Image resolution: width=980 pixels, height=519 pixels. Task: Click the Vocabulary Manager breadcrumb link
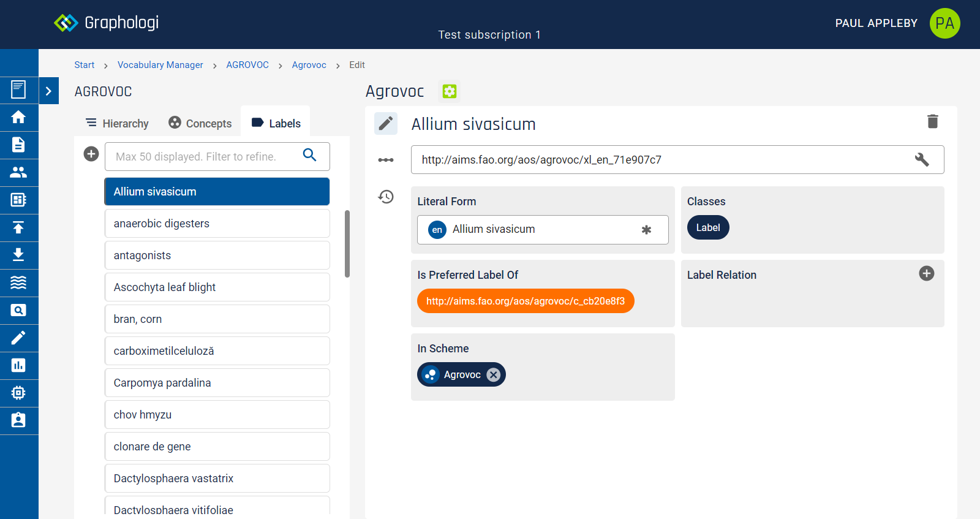tap(160, 65)
